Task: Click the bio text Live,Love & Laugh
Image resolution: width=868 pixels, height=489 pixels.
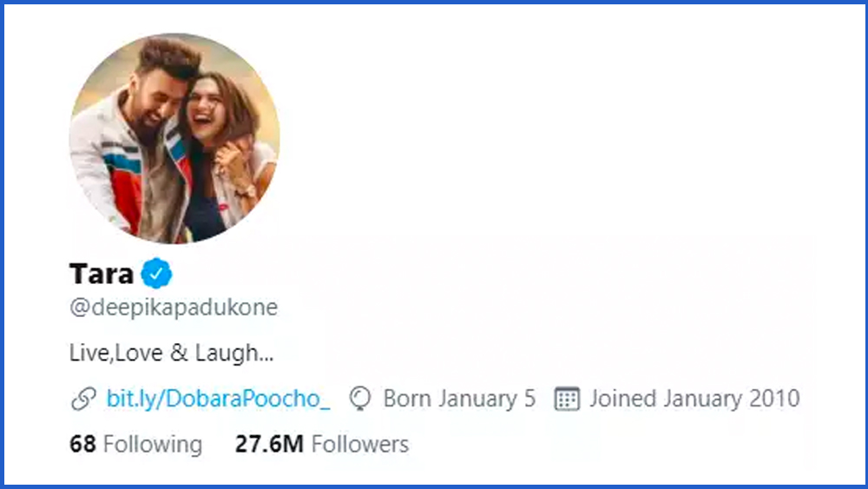Action: pos(164,353)
